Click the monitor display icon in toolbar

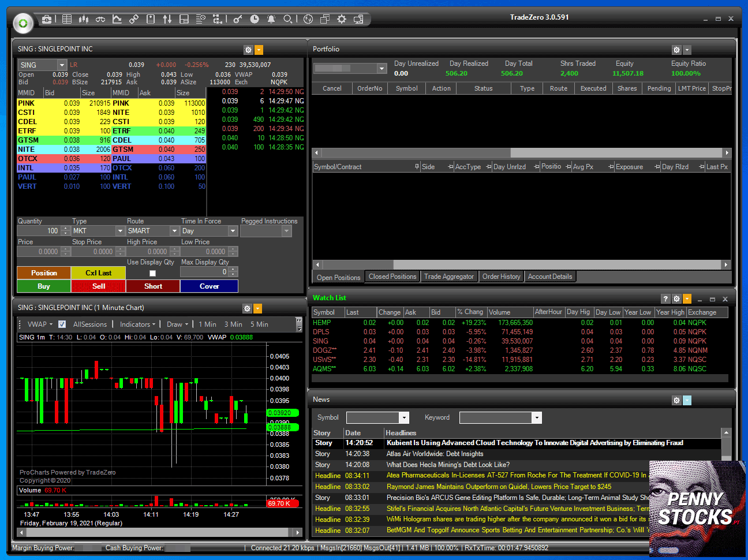(x=358, y=19)
